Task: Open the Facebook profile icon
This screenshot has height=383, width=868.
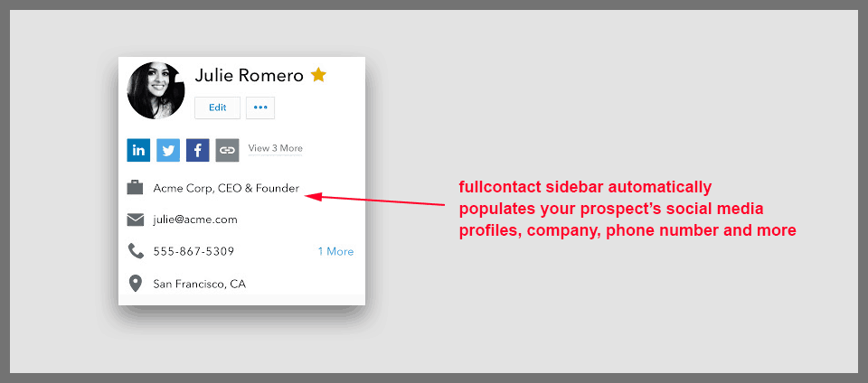Action: (x=197, y=150)
